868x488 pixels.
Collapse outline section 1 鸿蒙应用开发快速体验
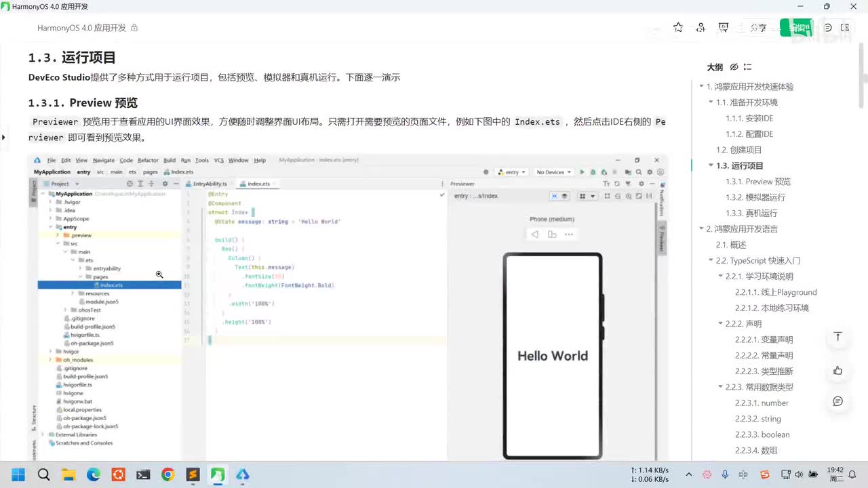click(x=701, y=87)
